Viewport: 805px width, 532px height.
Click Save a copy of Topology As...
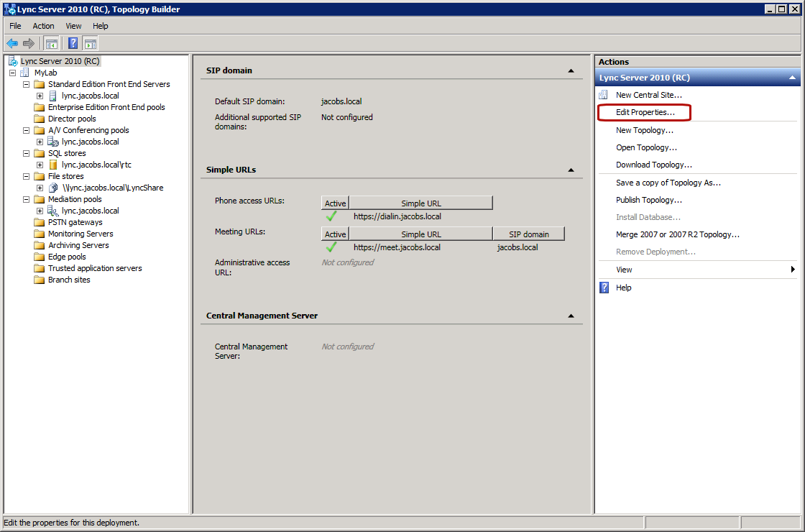click(x=668, y=183)
